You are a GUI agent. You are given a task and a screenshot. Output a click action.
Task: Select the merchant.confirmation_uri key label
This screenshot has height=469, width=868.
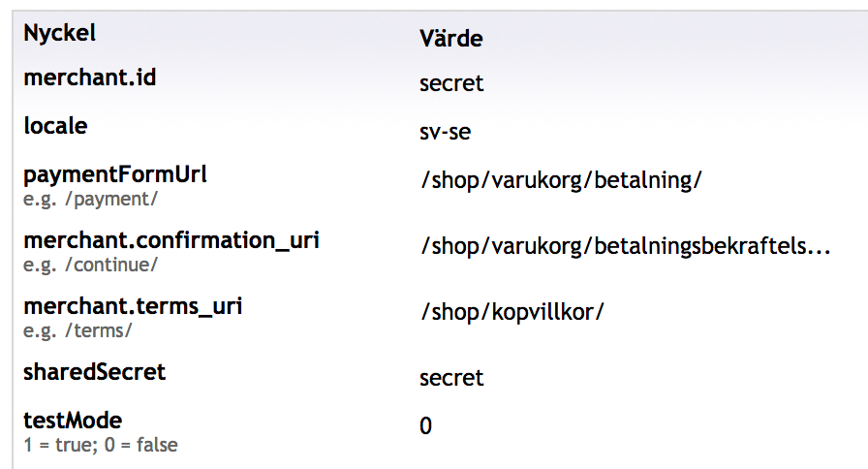(x=171, y=240)
